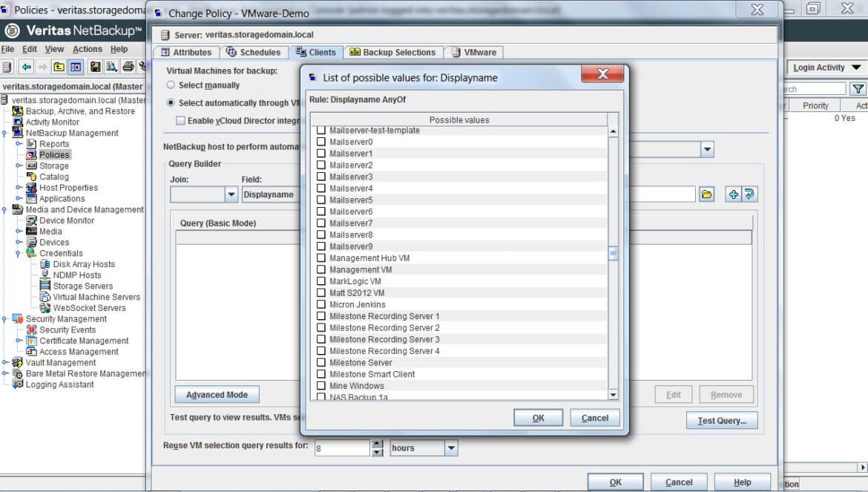Click the up-folder toolbar icon
This screenshot has height=492, width=868.
pyautogui.click(x=59, y=67)
